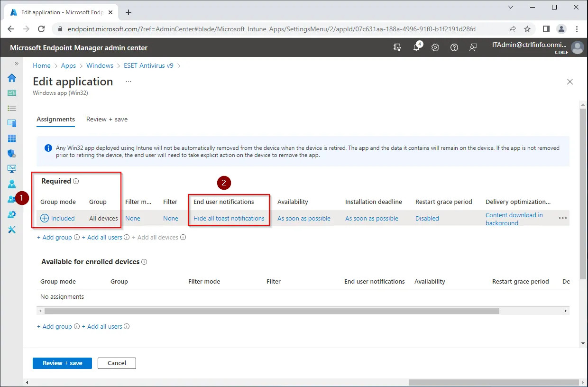The height and width of the screenshot is (387, 588).
Task: Open Restart grace period Disabled link
Action: point(427,219)
